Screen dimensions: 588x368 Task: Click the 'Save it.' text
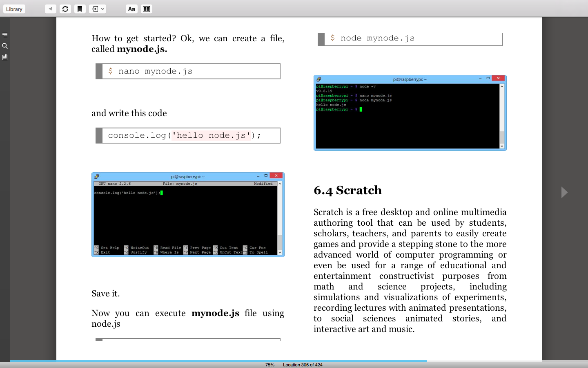(106, 294)
